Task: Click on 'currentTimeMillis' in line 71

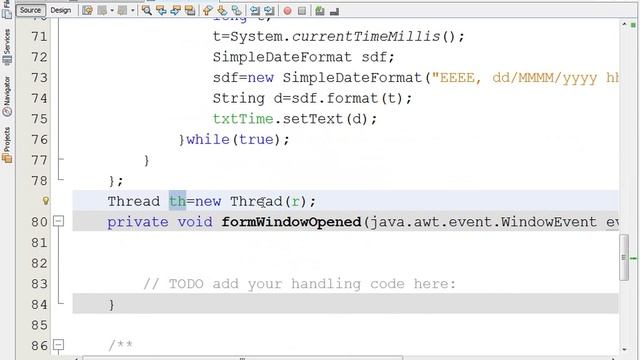Action: click(366, 37)
